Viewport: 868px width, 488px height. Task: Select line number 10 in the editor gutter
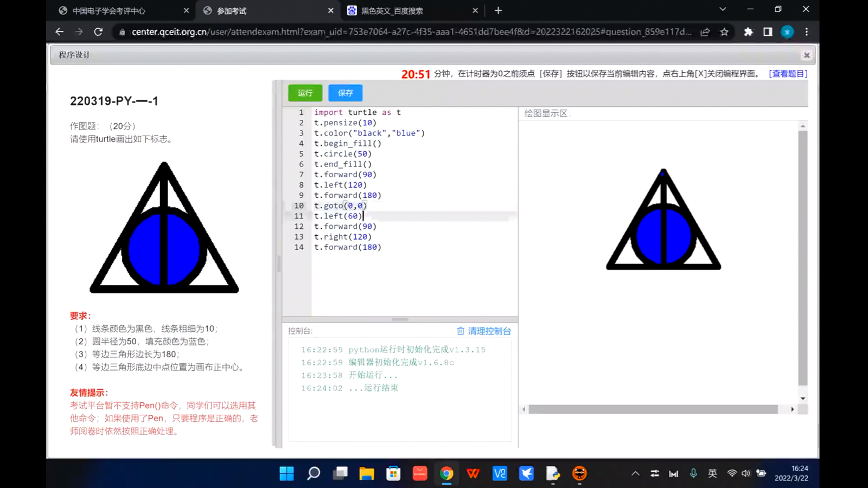pyautogui.click(x=299, y=206)
